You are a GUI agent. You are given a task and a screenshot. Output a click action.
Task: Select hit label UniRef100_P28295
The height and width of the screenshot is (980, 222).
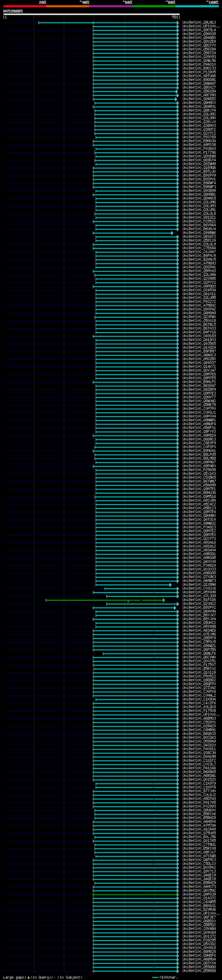coord(199,940)
